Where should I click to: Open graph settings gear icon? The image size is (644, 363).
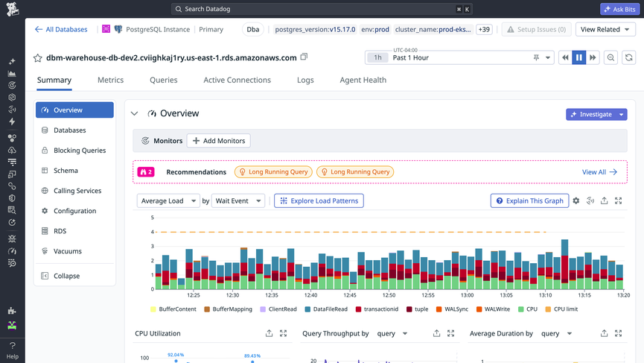point(576,201)
